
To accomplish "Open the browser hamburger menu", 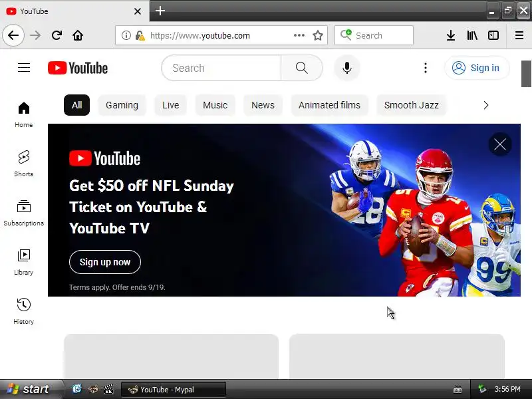I will (x=519, y=35).
